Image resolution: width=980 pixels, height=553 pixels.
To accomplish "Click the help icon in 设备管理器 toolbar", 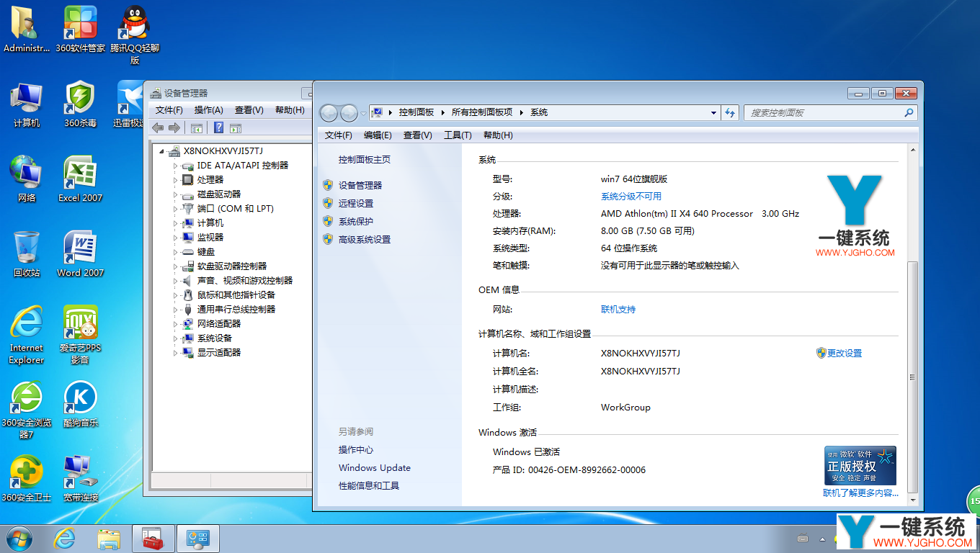I will point(218,128).
